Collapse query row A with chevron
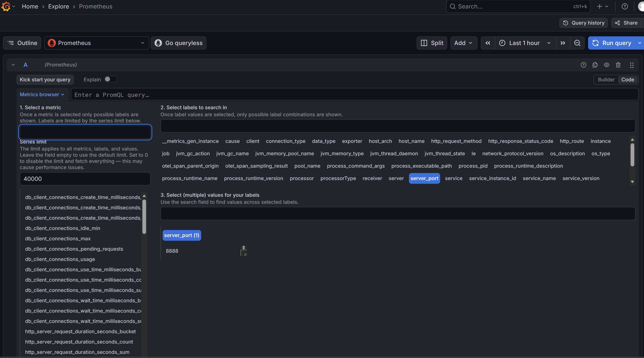Viewport: 644px width, 358px height. (13, 65)
